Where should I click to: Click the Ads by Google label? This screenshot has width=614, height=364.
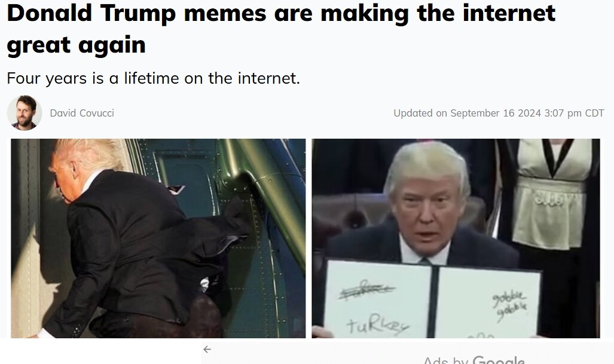474,360
